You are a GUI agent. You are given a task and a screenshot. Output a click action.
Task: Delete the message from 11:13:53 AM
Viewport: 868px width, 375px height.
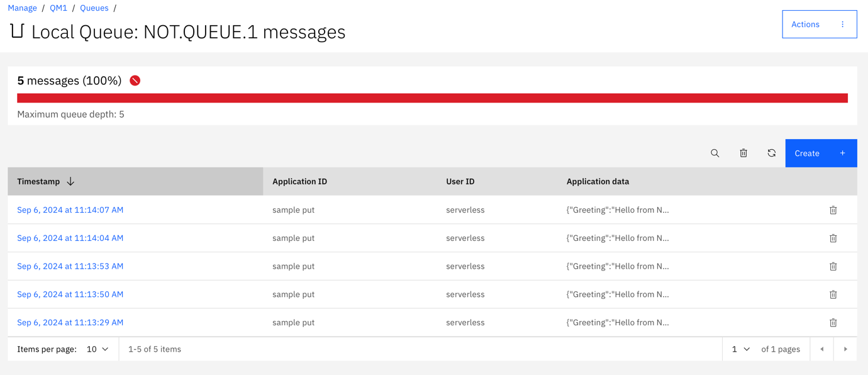click(833, 266)
